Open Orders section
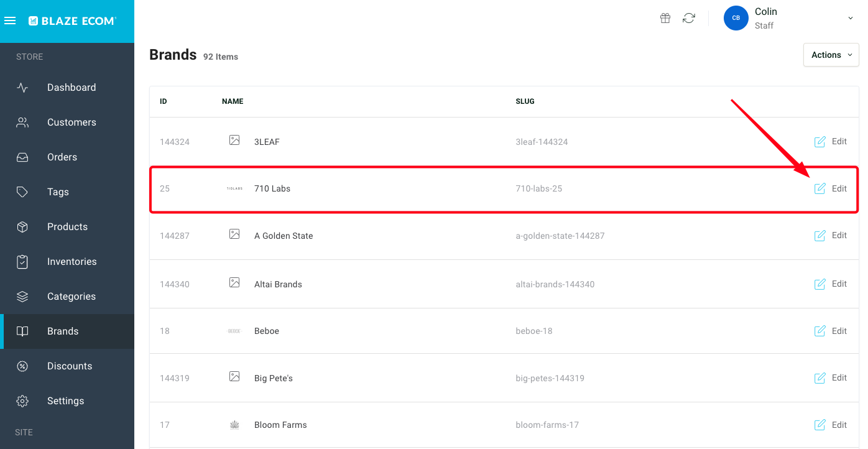The image size is (868, 449). pyautogui.click(x=67, y=157)
